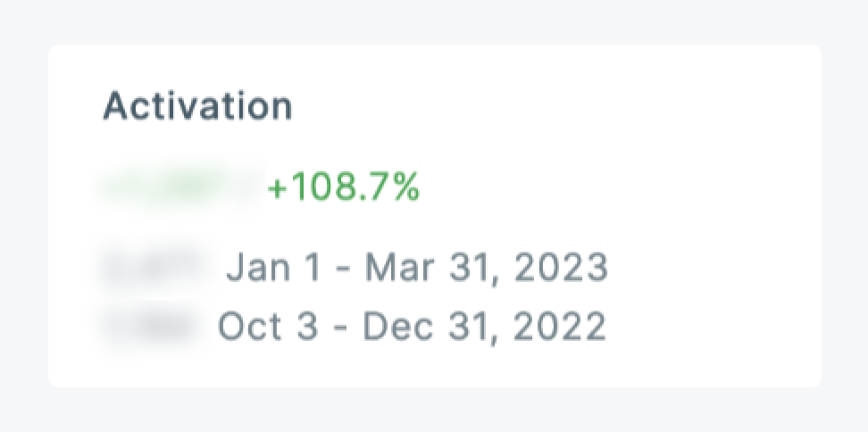Click the green +108.7% change indicator
The width and height of the screenshot is (868, 432).
tap(343, 188)
